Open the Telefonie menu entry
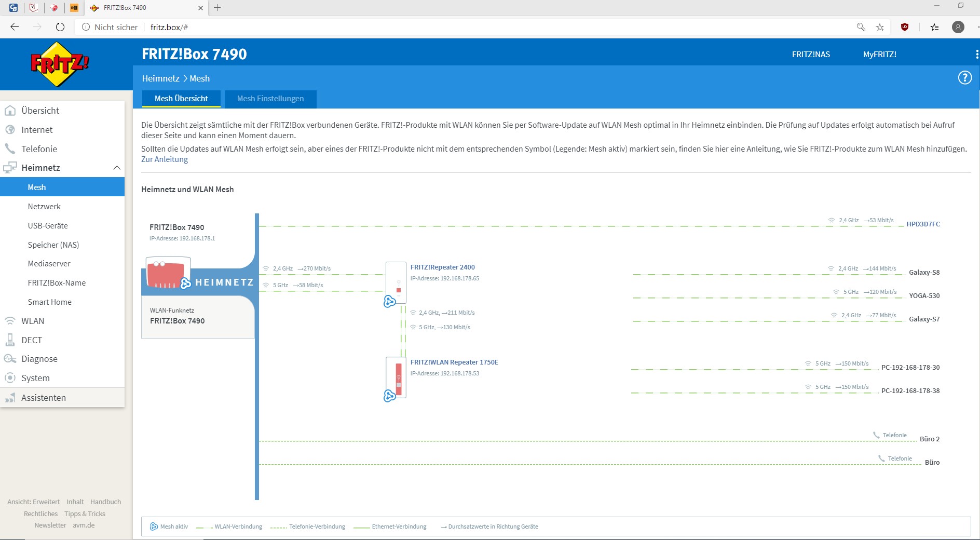The height and width of the screenshot is (540, 980). [62, 149]
